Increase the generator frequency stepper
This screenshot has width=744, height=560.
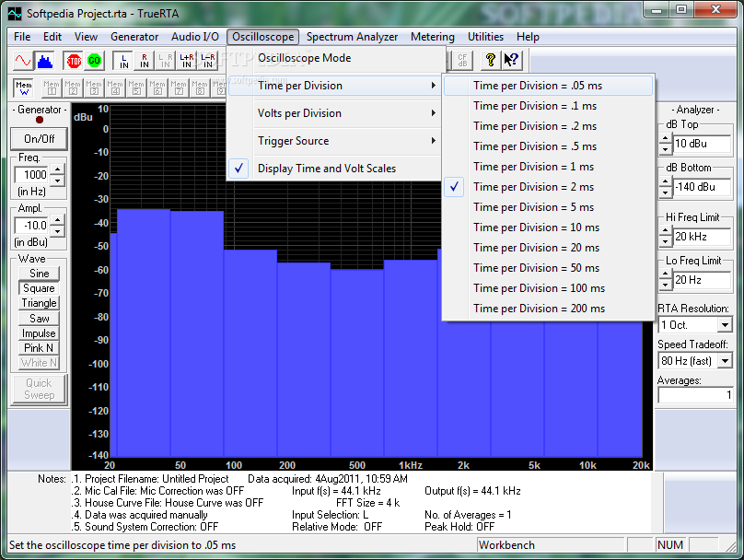57,169
